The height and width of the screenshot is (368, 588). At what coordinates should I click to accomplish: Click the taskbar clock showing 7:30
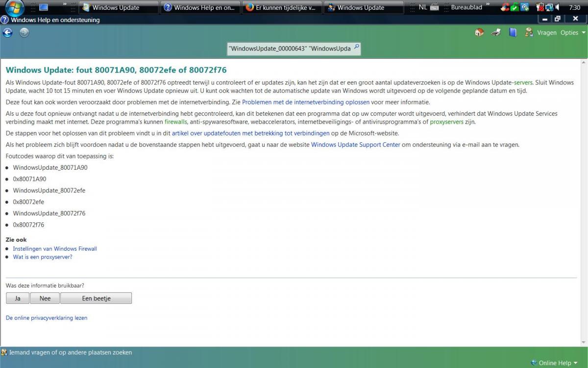[x=575, y=7]
